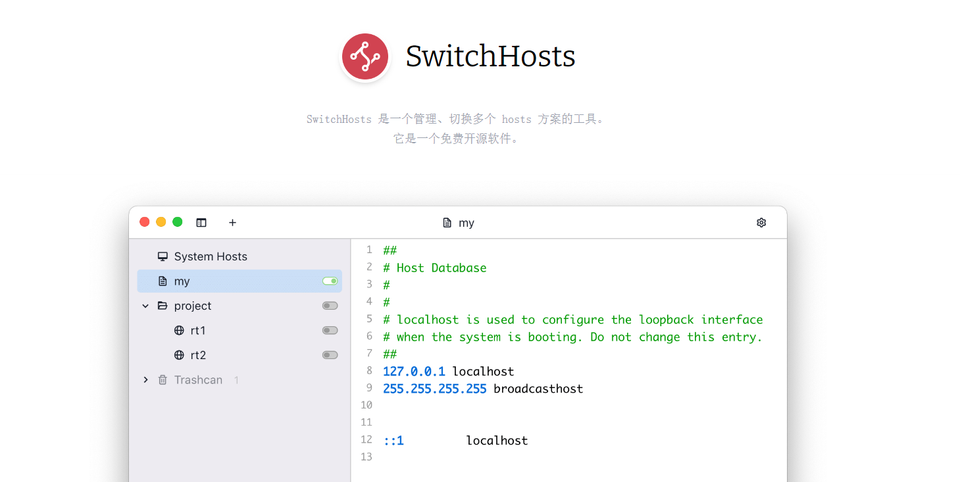Click the Trashcan bin icon
The image size is (960, 482).
163,380
